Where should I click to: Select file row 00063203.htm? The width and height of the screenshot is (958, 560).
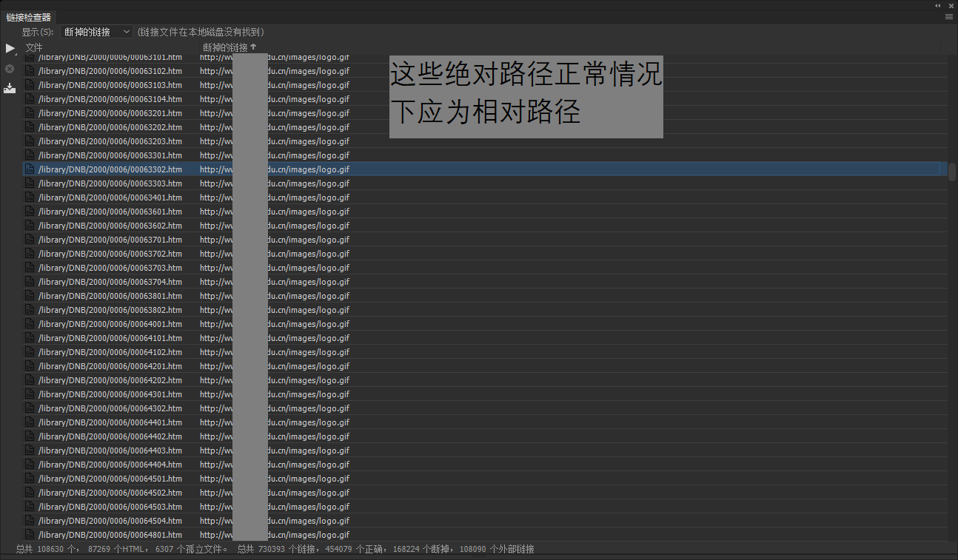click(x=485, y=141)
